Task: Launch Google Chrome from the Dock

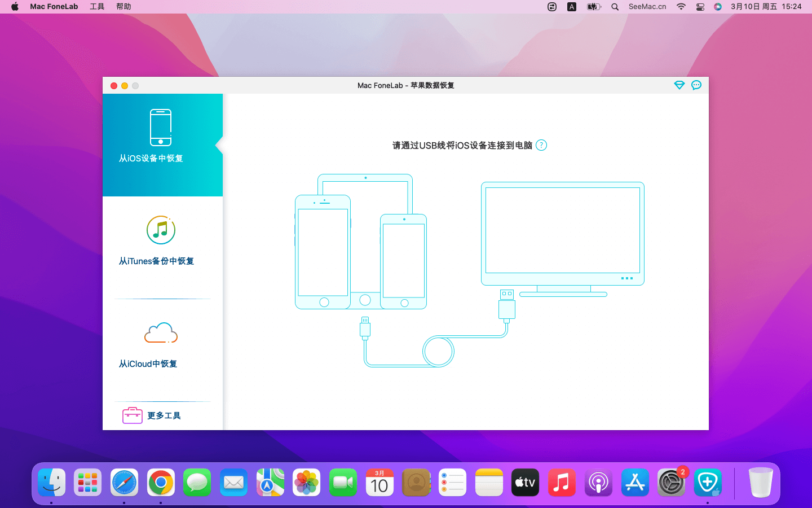Action: [x=161, y=483]
